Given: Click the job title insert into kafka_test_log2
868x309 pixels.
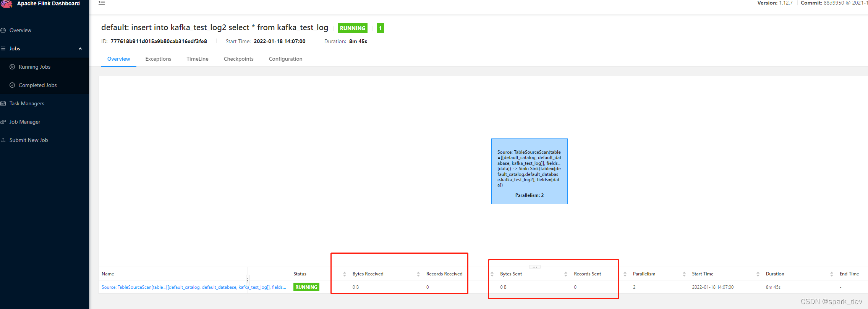Looking at the screenshot, I should pos(215,27).
